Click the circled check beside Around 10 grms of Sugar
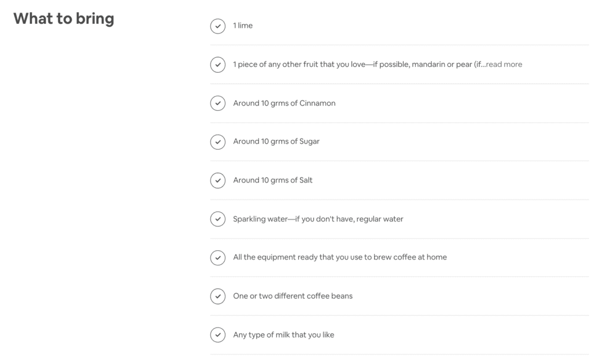This screenshot has width=592, height=364. click(218, 142)
